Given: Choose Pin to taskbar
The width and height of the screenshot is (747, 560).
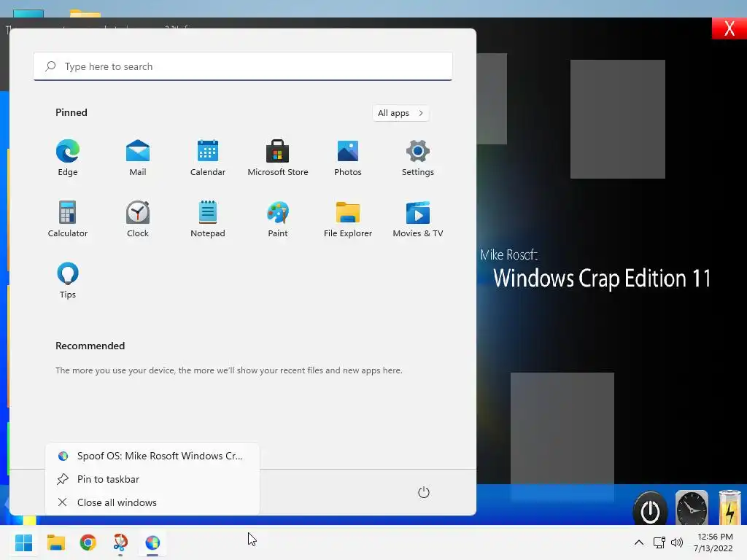Looking at the screenshot, I should [x=152, y=479].
